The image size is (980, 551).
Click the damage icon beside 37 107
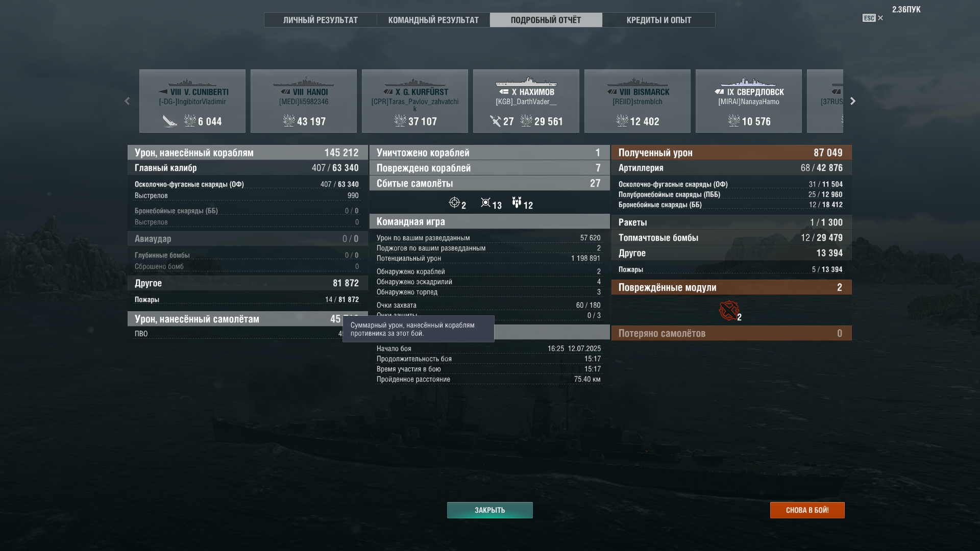pos(400,121)
